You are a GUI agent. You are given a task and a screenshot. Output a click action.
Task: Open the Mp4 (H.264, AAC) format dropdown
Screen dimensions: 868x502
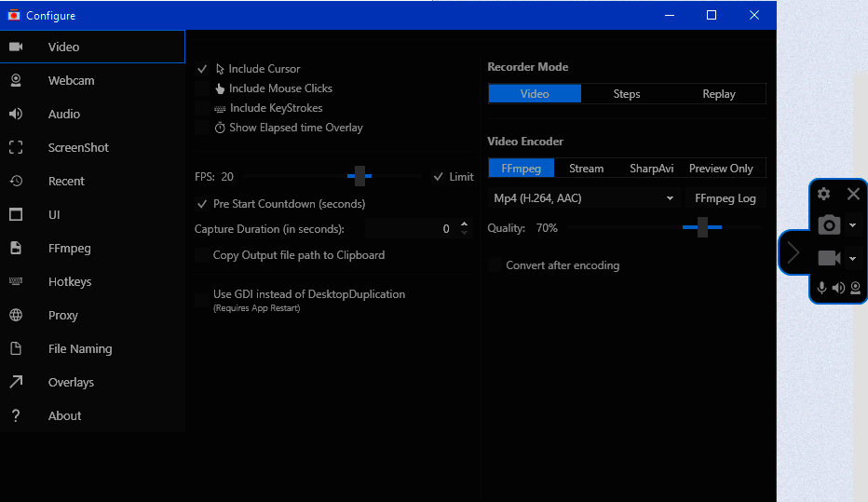coord(584,198)
